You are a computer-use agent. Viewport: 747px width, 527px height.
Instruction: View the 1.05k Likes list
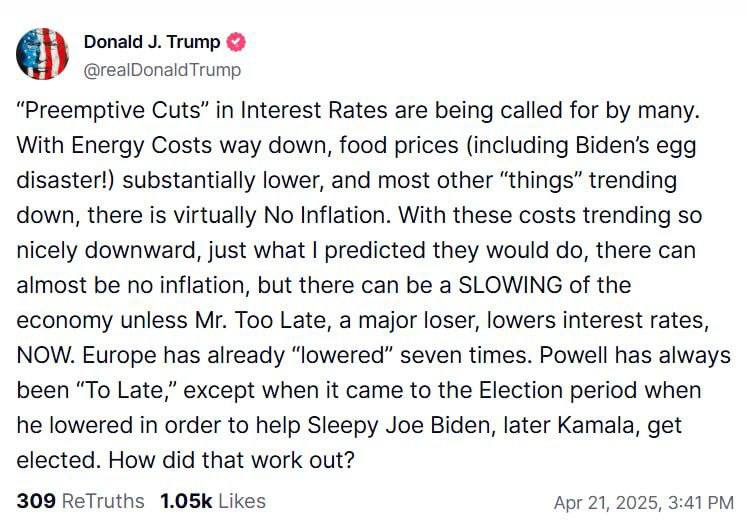coord(213,500)
